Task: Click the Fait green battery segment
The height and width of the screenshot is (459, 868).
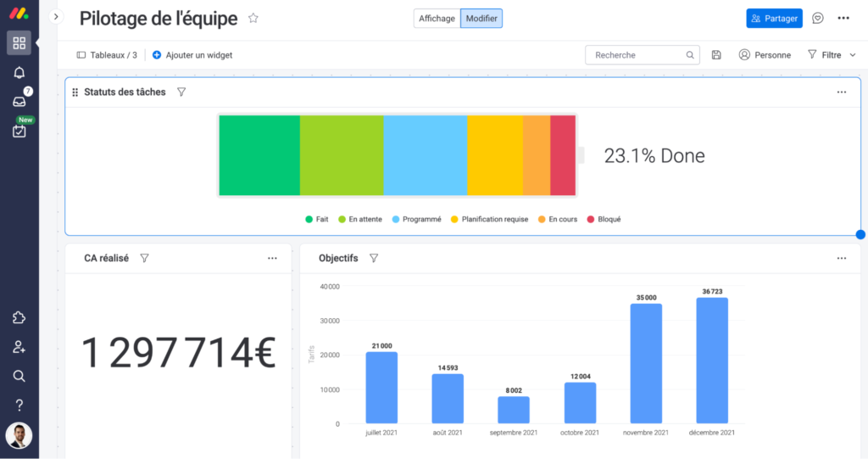Action: pos(259,155)
